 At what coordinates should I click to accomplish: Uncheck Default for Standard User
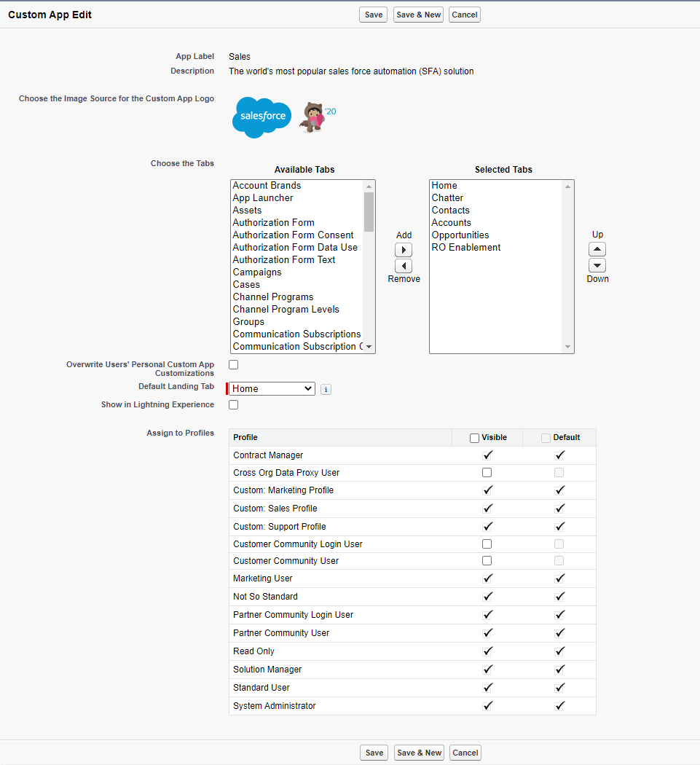click(x=559, y=688)
